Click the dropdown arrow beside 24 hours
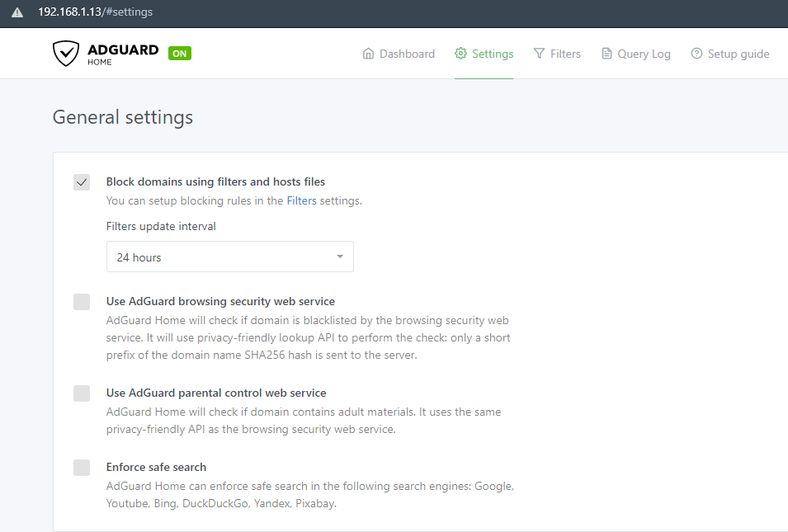This screenshot has width=788, height=532. pyautogui.click(x=340, y=257)
